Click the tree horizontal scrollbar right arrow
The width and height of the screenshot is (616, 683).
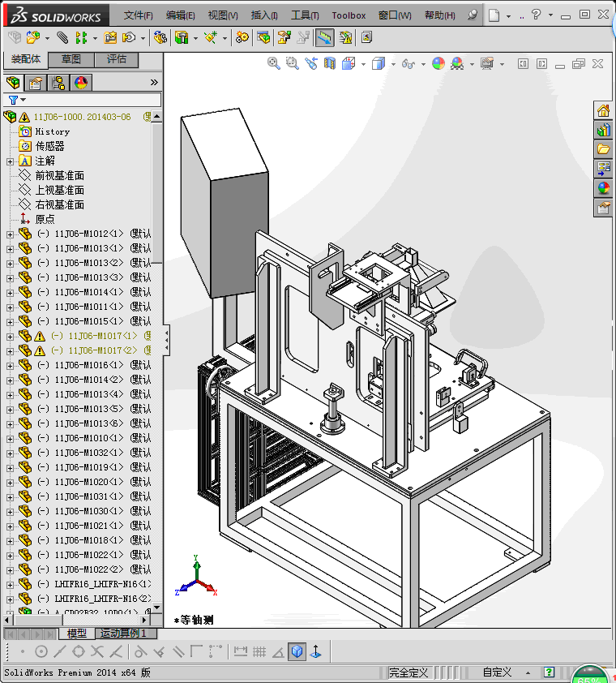tap(145, 620)
